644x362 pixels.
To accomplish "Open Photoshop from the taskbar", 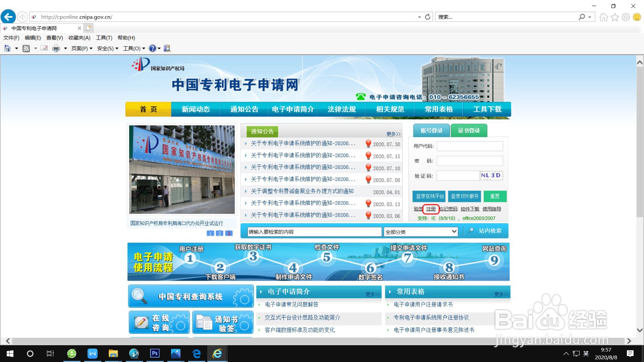I will (x=155, y=354).
